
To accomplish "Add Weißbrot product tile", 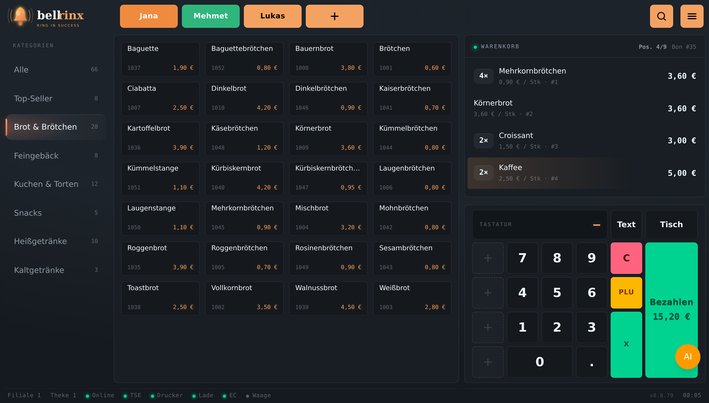I will tap(412, 298).
